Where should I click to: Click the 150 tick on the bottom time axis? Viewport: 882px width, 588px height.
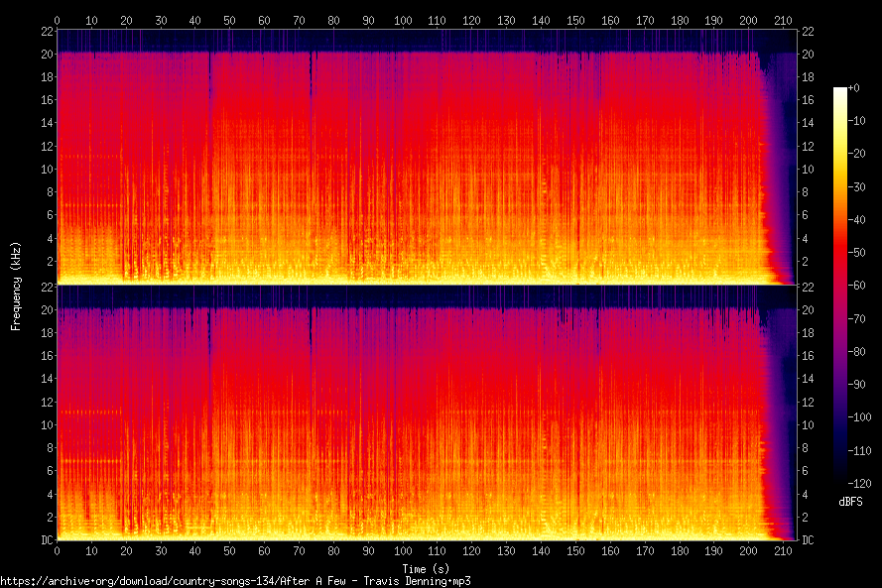[574, 552]
